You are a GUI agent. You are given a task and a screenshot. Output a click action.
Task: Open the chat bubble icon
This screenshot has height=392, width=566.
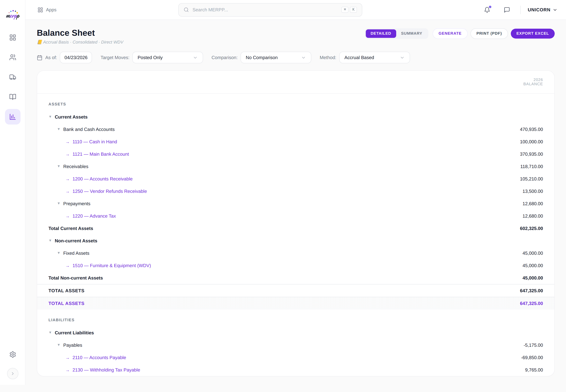coord(507,10)
